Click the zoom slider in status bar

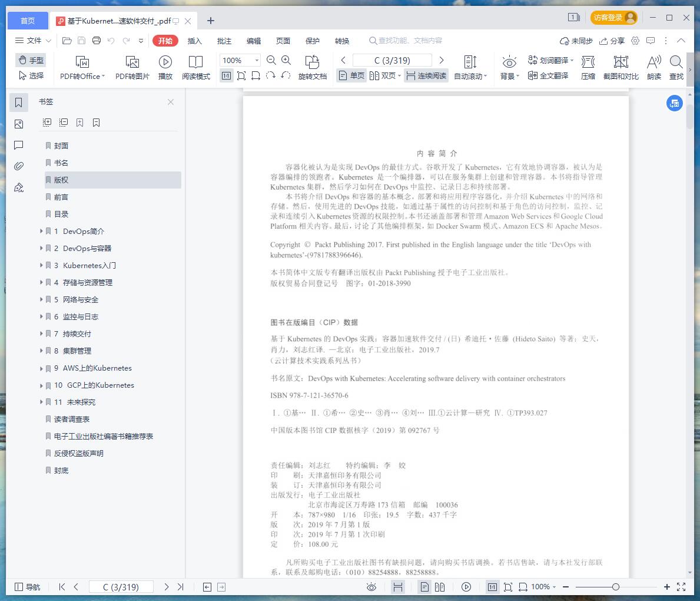616,587
